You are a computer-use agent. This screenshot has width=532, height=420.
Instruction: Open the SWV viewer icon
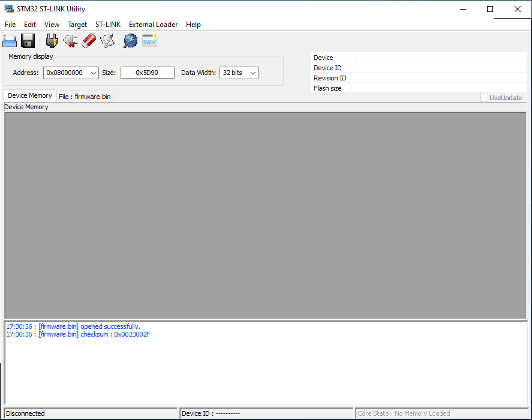pos(149,41)
